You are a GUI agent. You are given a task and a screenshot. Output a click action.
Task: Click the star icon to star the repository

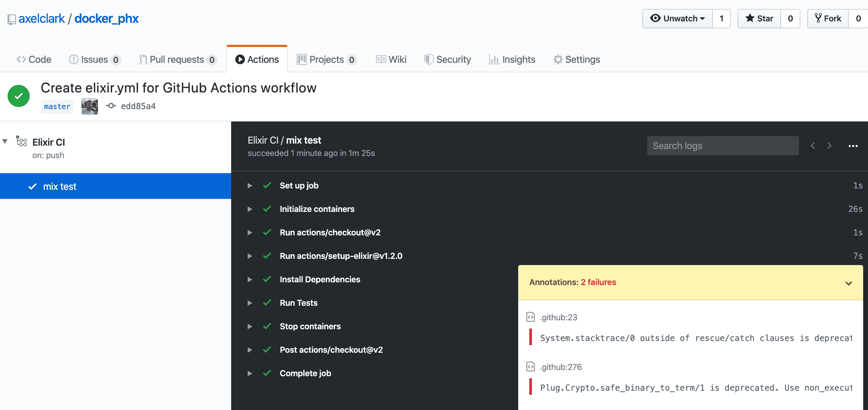(x=750, y=18)
